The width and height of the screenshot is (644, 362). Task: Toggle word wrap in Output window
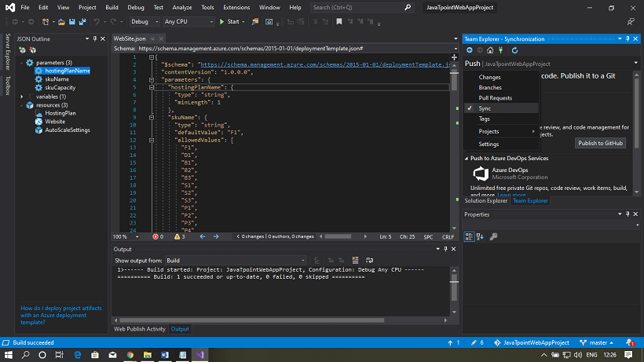click(x=369, y=260)
